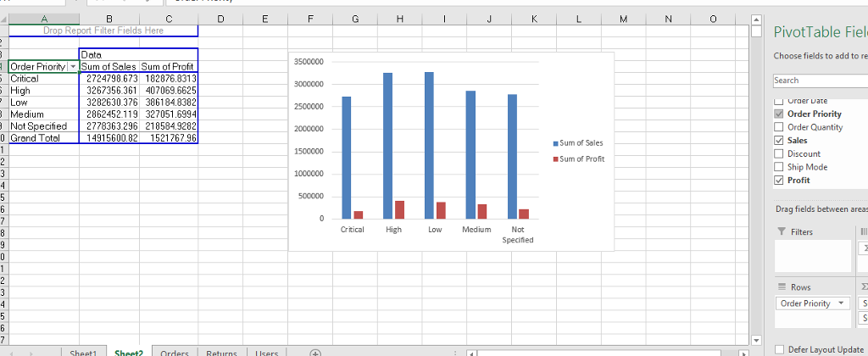The width and height of the screenshot is (868, 356).
Task: Toggle the Order Date field checkbox
Action: [x=779, y=101]
